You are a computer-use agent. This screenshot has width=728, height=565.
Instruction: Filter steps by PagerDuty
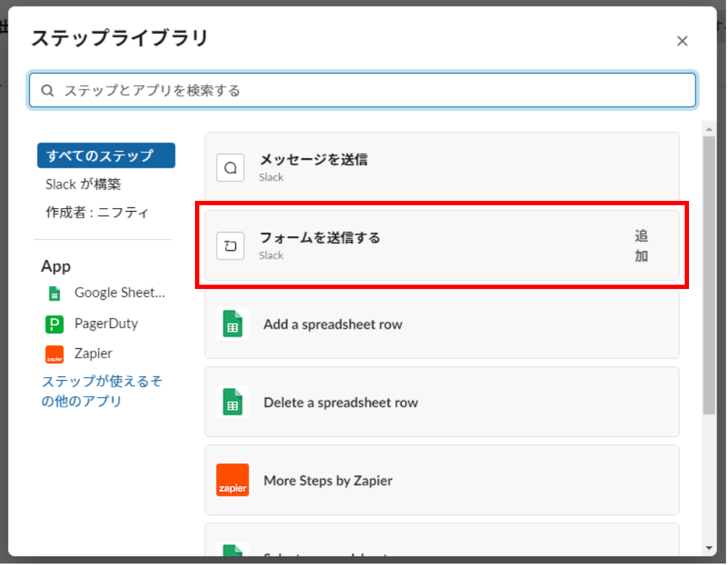(x=106, y=324)
